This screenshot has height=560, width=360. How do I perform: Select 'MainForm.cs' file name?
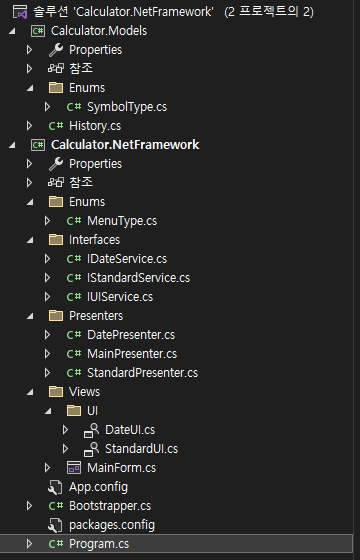(x=121, y=468)
